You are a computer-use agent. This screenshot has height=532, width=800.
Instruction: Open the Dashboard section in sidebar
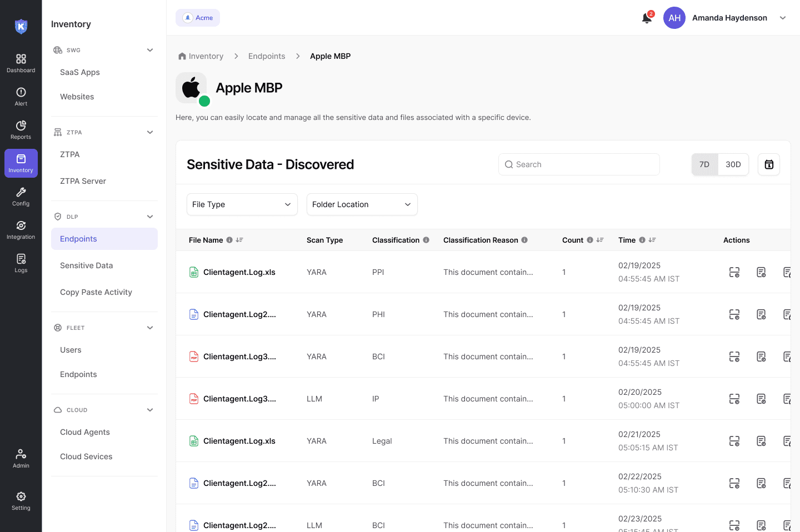tap(21, 63)
